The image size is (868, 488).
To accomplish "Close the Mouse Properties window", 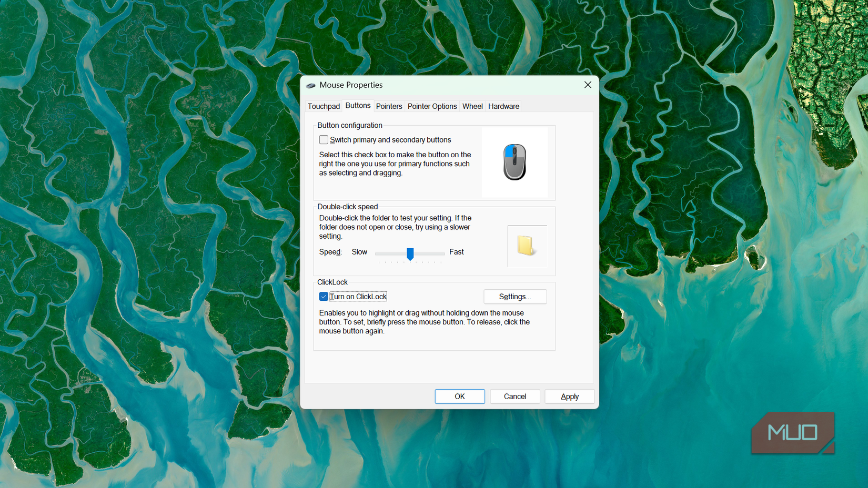I will coord(588,85).
